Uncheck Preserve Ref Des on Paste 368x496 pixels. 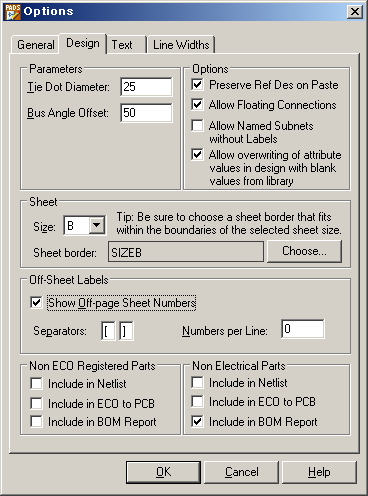coord(197,85)
